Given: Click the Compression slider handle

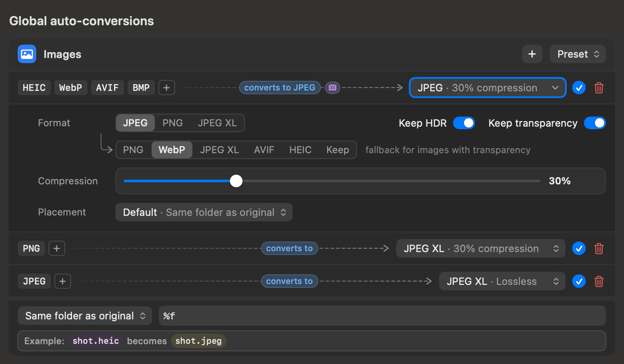Looking at the screenshot, I should point(236,181).
